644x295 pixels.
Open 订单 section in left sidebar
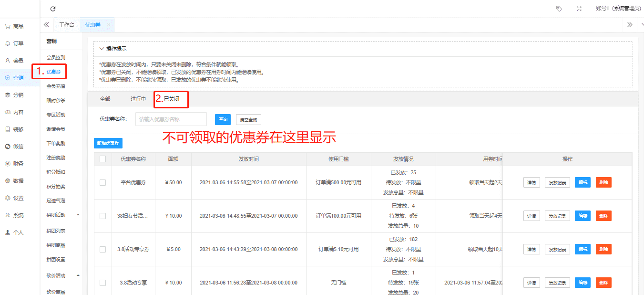[x=14, y=43]
